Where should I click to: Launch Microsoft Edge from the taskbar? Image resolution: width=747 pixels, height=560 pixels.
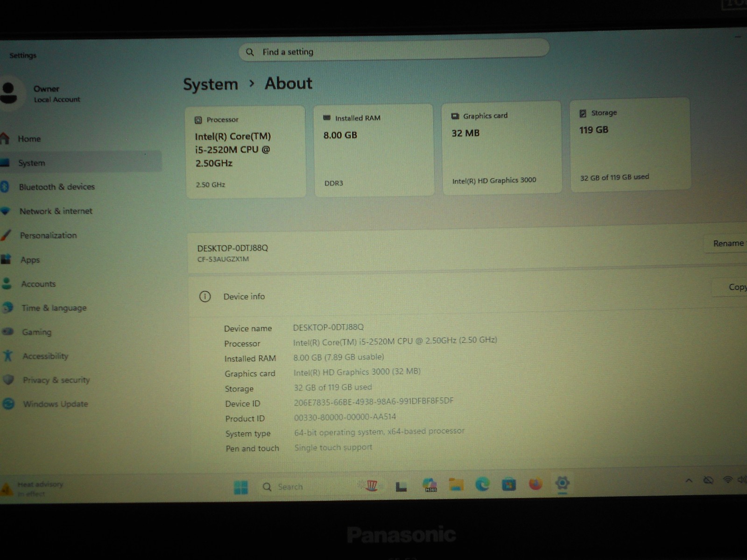tap(482, 484)
